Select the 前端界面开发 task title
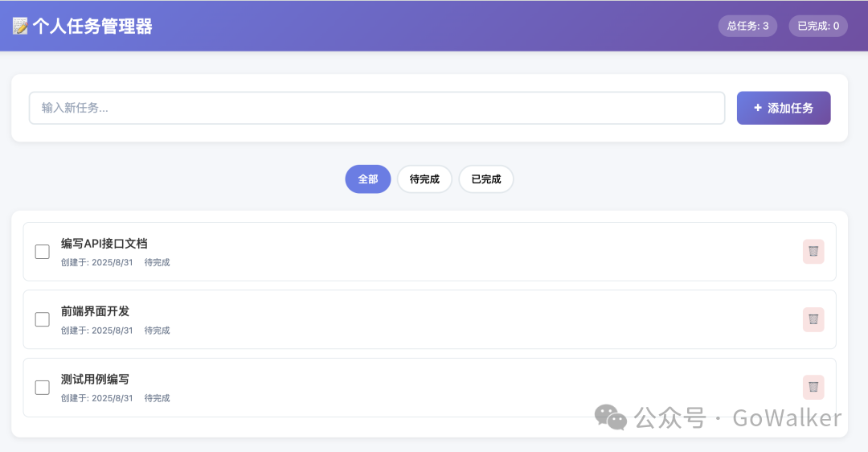The image size is (868, 452). (x=95, y=311)
